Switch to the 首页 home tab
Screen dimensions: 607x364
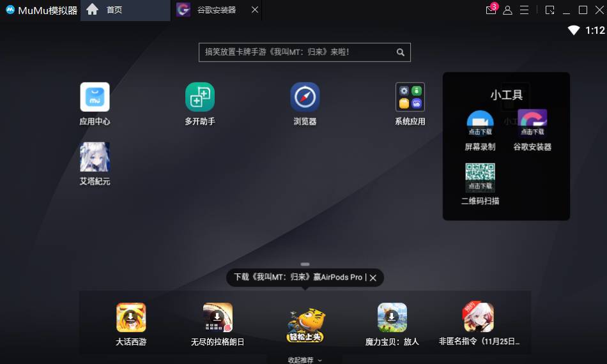pos(125,10)
